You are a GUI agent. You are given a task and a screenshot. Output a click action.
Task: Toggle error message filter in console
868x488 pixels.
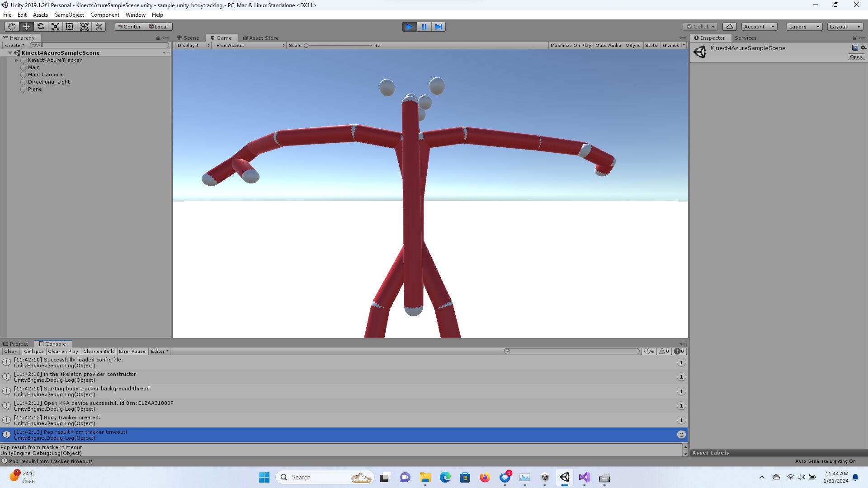pos(679,351)
